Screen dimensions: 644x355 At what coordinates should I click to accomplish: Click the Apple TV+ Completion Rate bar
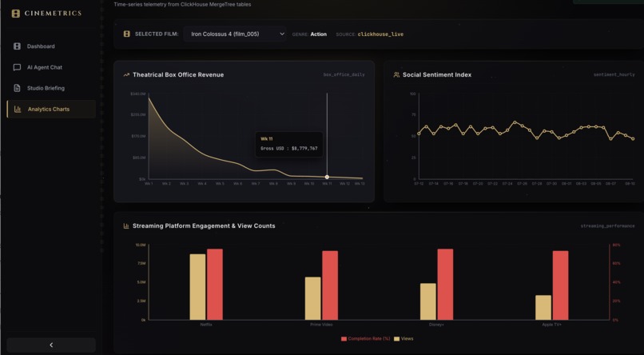tap(561, 285)
